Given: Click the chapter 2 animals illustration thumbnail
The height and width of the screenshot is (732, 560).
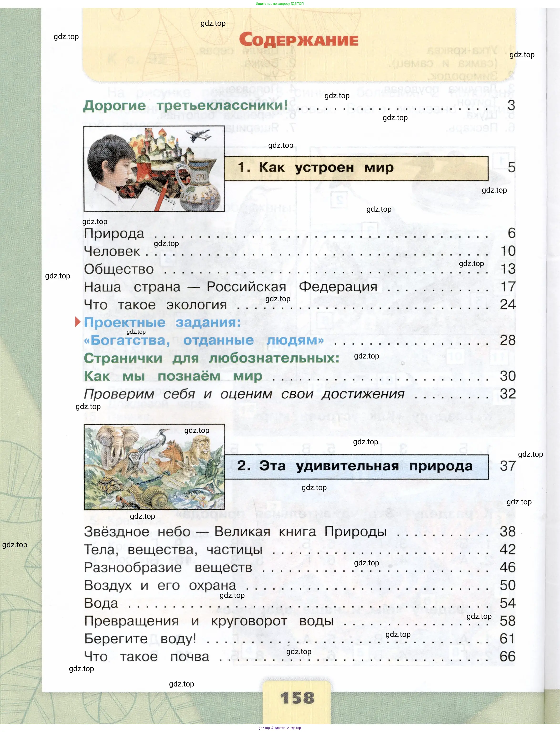Looking at the screenshot, I should 154,467.
